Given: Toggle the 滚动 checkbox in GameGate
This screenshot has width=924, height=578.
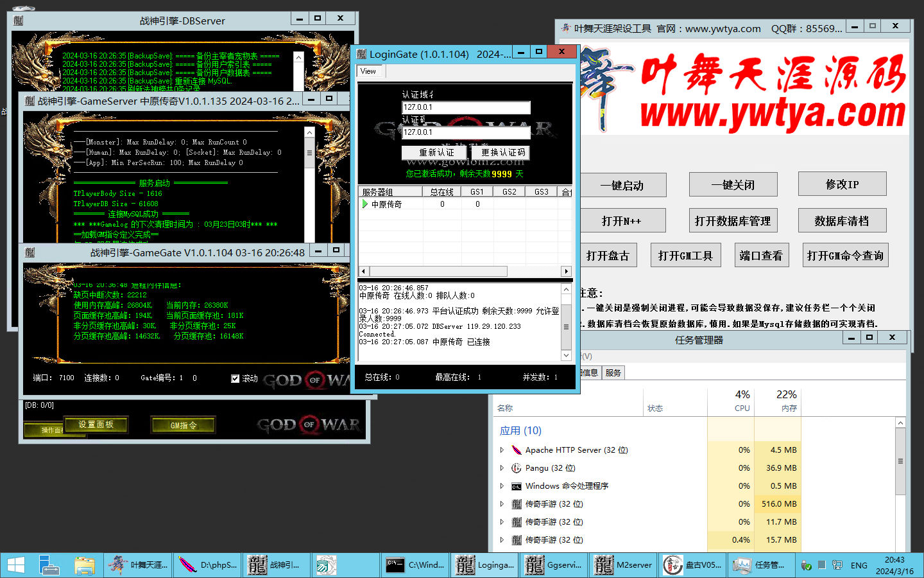Looking at the screenshot, I should coord(235,378).
